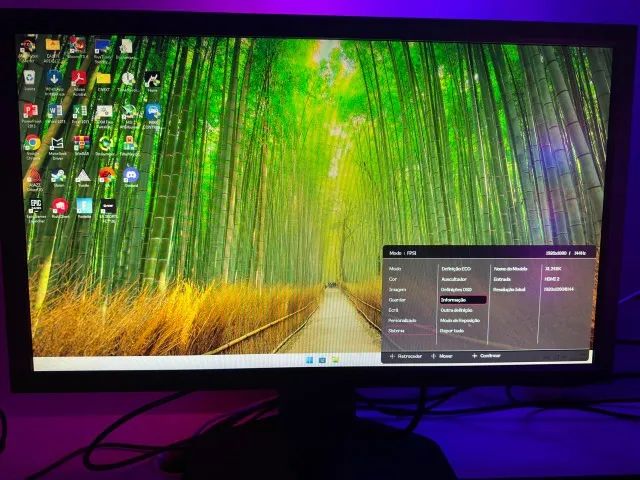Click the Resolução Ideal label
The width and height of the screenshot is (640, 480).
(x=509, y=289)
